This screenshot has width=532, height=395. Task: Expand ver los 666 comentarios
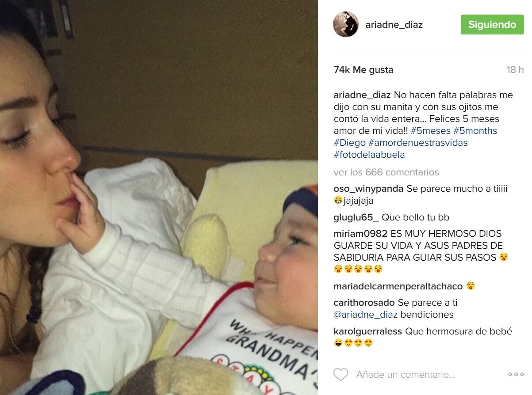pos(387,172)
